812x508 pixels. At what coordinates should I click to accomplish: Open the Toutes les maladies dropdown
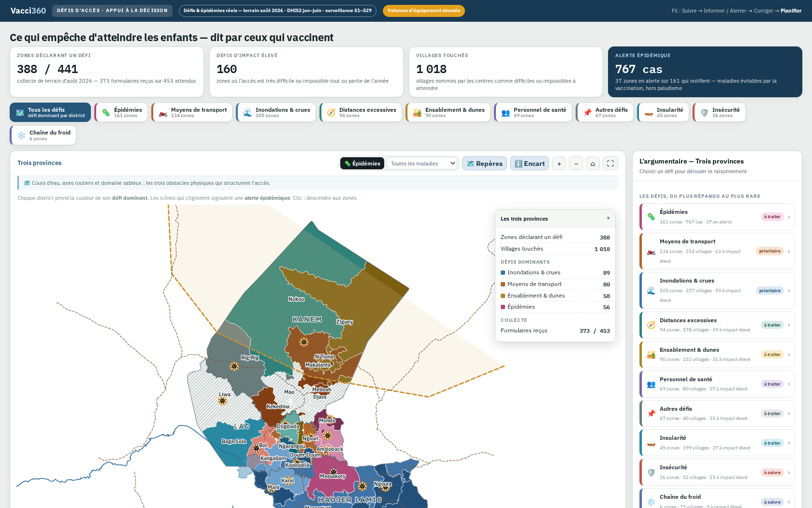point(422,164)
